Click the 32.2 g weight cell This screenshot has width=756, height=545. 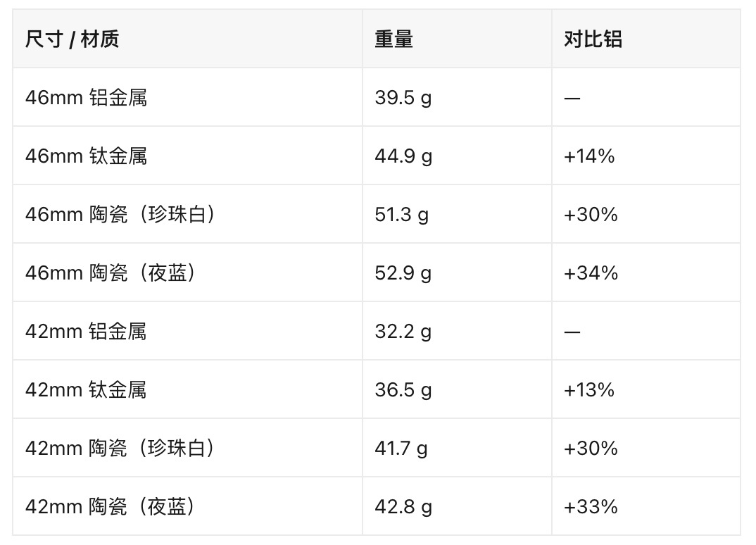coord(403,332)
